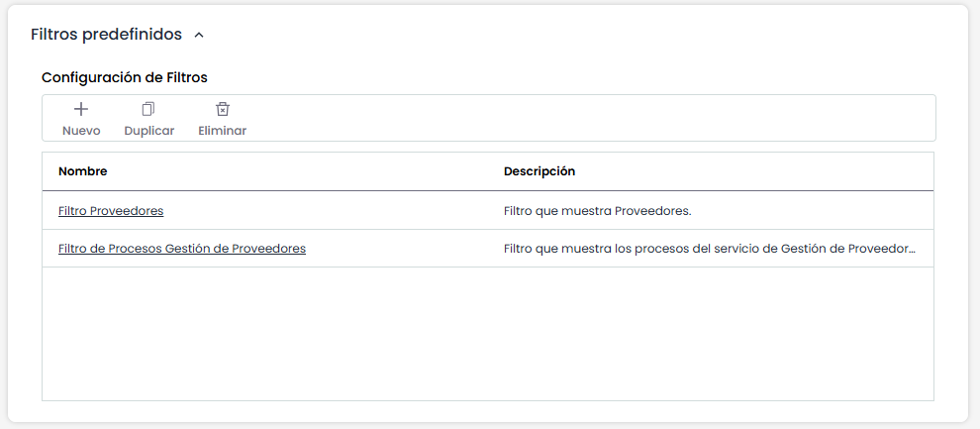980x429 pixels.
Task: Click the plus icon for Nuevo
Action: click(x=81, y=109)
